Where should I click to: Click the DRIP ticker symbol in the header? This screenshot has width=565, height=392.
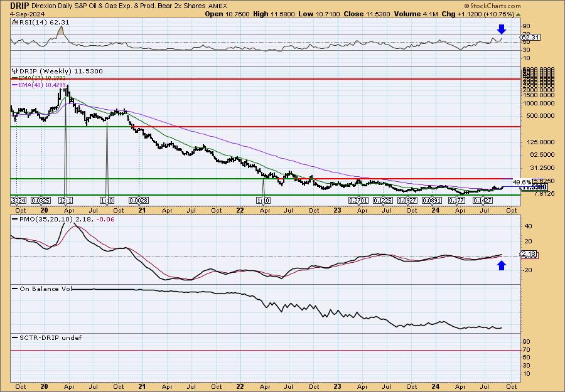click(x=19, y=6)
